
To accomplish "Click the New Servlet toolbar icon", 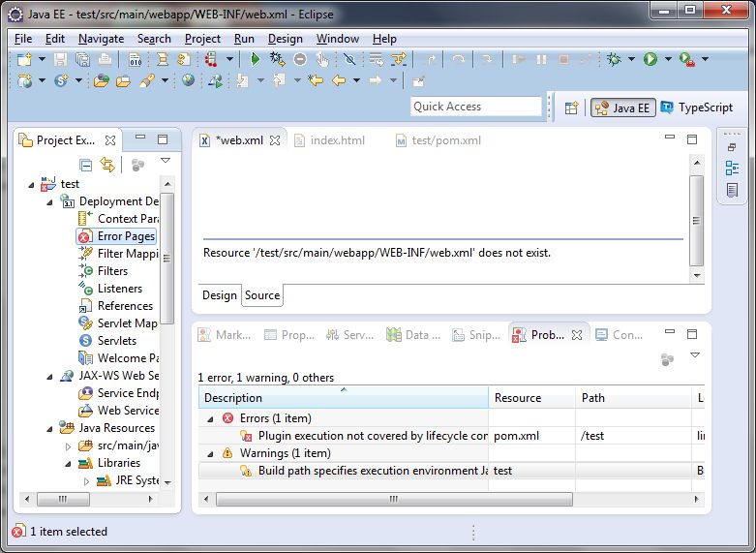I will pos(61,80).
